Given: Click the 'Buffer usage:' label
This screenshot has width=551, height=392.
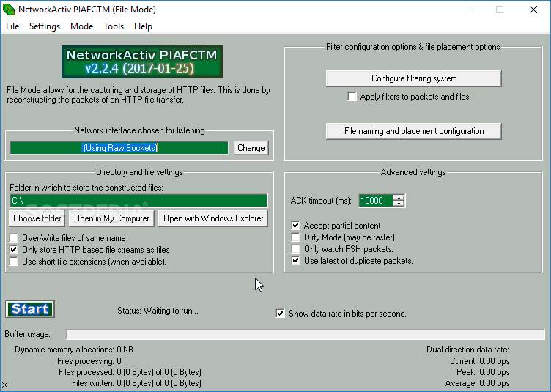Looking at the screenshot, I should click(x=27, y=334).
